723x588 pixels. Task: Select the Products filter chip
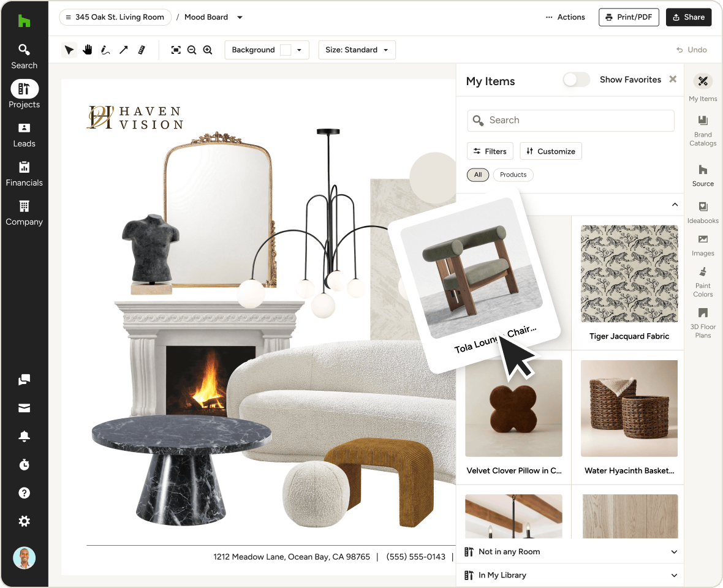click(x=513, y=175)
